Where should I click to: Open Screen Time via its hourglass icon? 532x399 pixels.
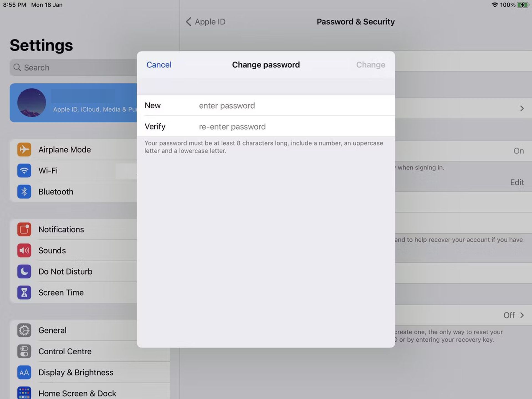tap(24, 293)
